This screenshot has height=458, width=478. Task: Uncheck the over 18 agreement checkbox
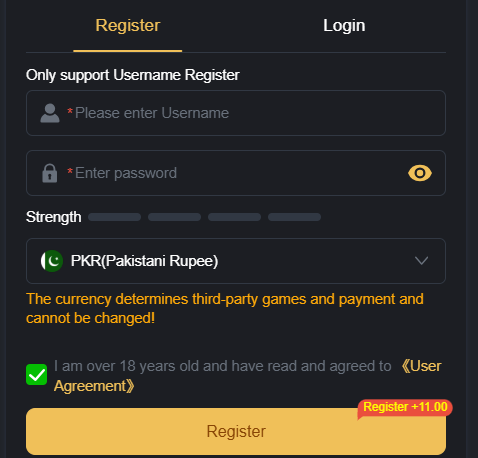[x=37, y=375]
